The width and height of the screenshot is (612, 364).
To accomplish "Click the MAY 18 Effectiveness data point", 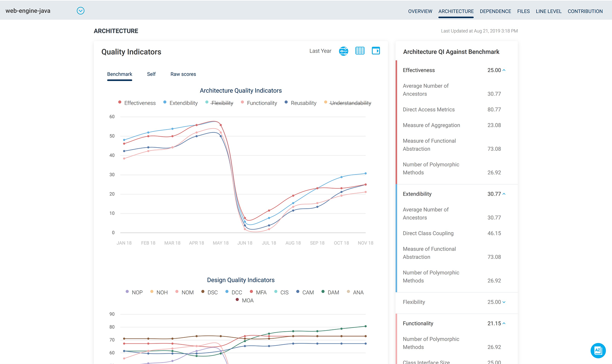I will 221,125.
